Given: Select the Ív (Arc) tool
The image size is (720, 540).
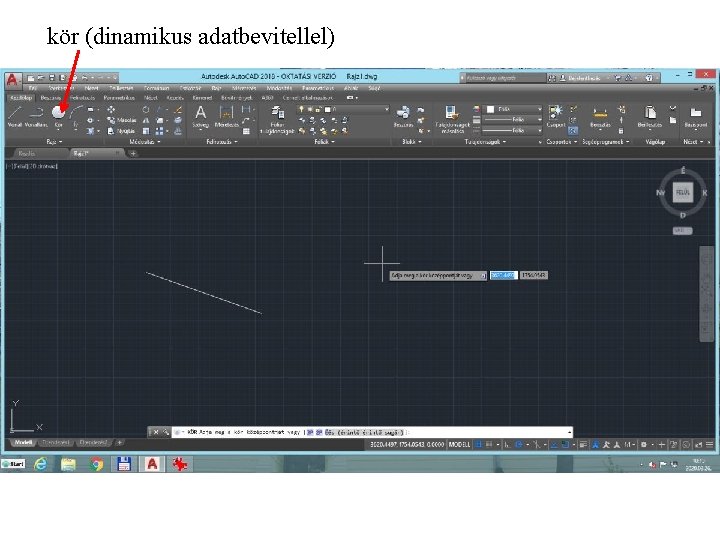Looking at the screenshot, I should [x=76, y=116].
